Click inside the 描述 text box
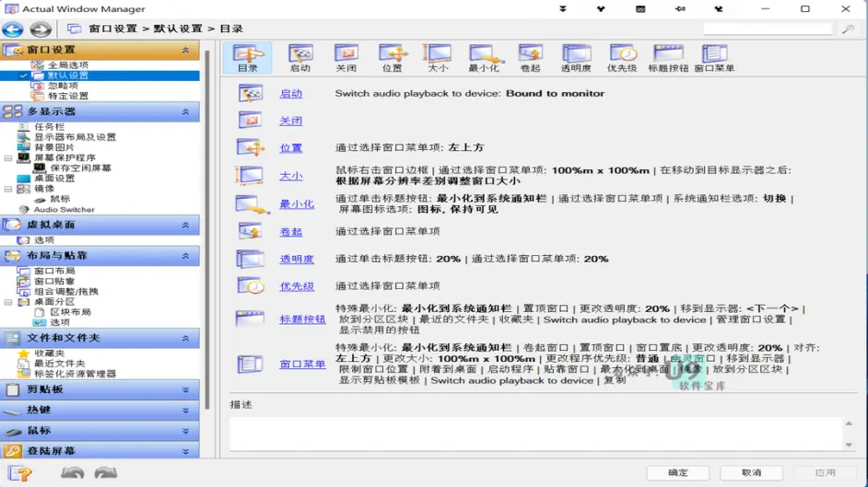868x487 pixels. click(536, 434)
